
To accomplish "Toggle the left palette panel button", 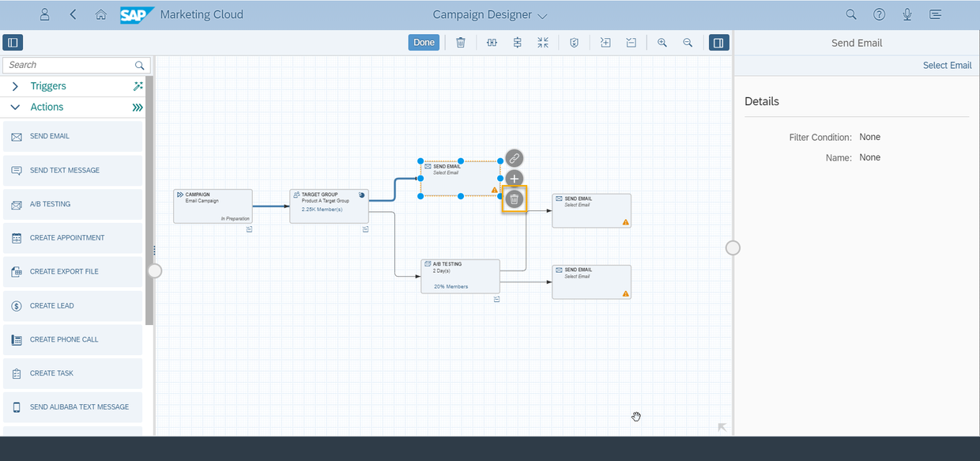I will coord(13,43).
